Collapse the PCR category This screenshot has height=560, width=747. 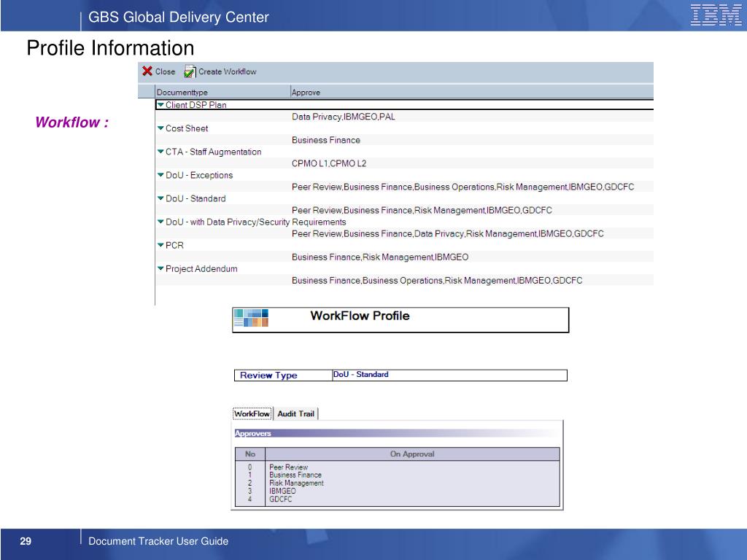[160, 245]
